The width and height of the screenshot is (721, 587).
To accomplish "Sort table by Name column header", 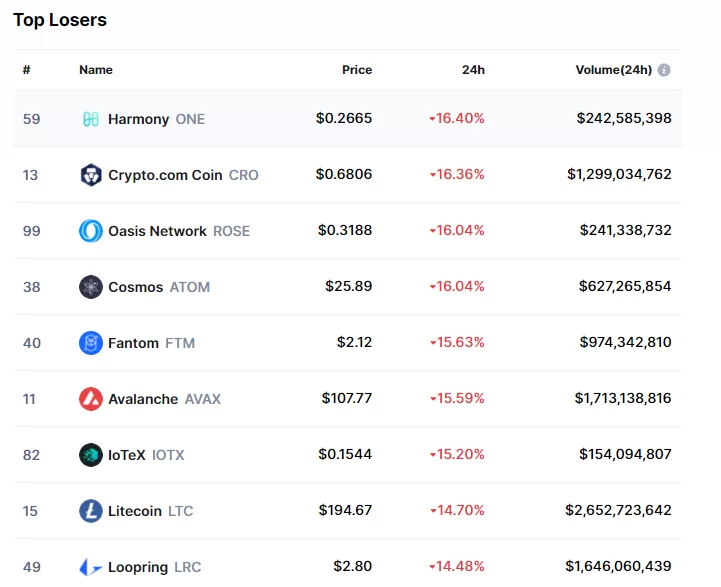I will tap(96, 70).
